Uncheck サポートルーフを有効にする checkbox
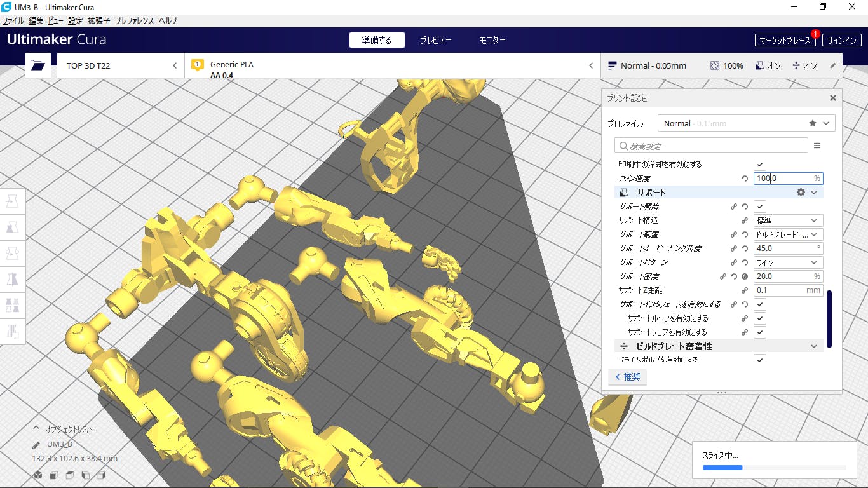Screen dimensions: 868x488 tap(760, 318)
